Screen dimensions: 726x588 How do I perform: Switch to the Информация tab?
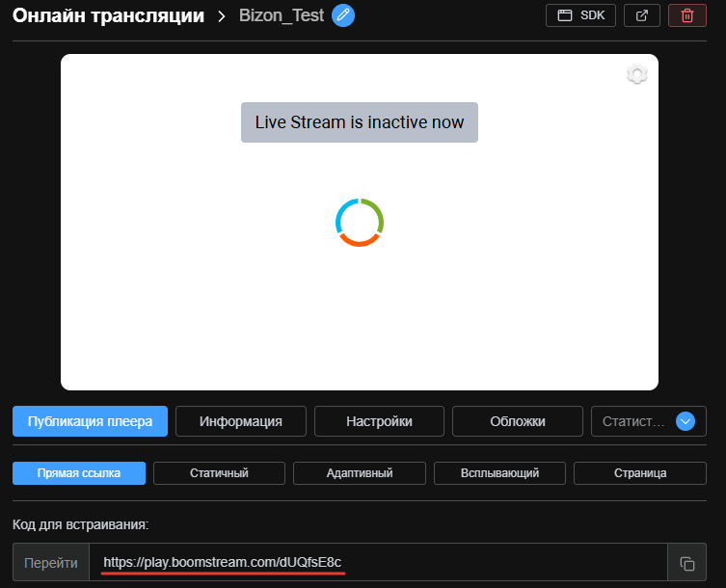pos(241,421)
